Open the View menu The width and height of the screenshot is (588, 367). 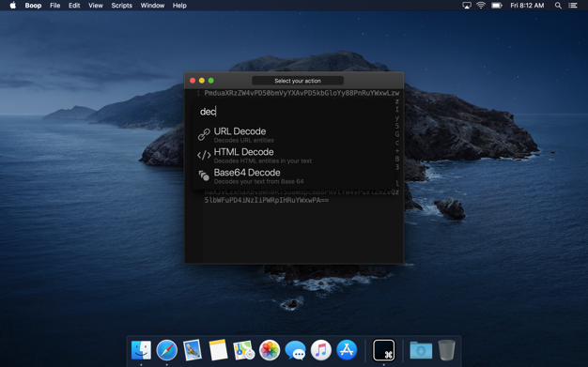pos(96,6)
